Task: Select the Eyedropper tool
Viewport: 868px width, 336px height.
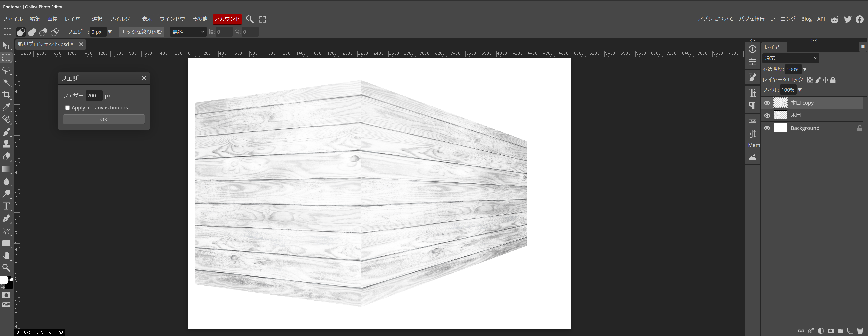Action: 6,107
